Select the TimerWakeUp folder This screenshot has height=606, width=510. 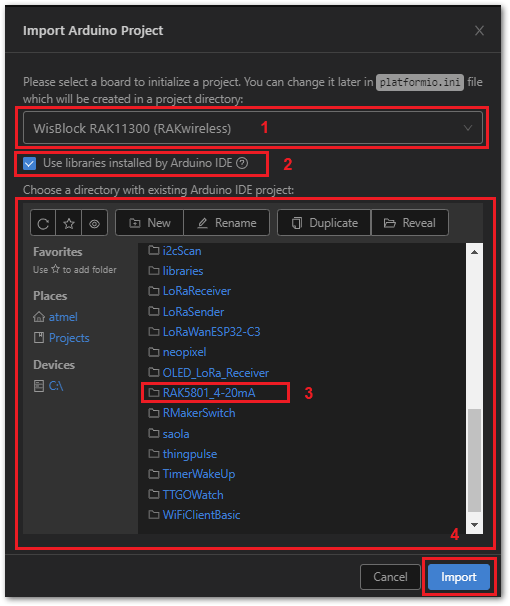(x=199, y=474)
